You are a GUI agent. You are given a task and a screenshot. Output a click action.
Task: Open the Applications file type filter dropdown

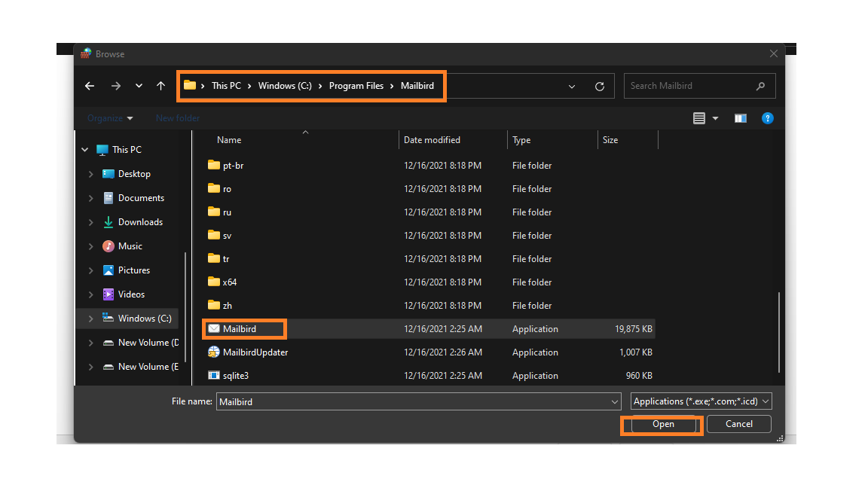(701, 401)
